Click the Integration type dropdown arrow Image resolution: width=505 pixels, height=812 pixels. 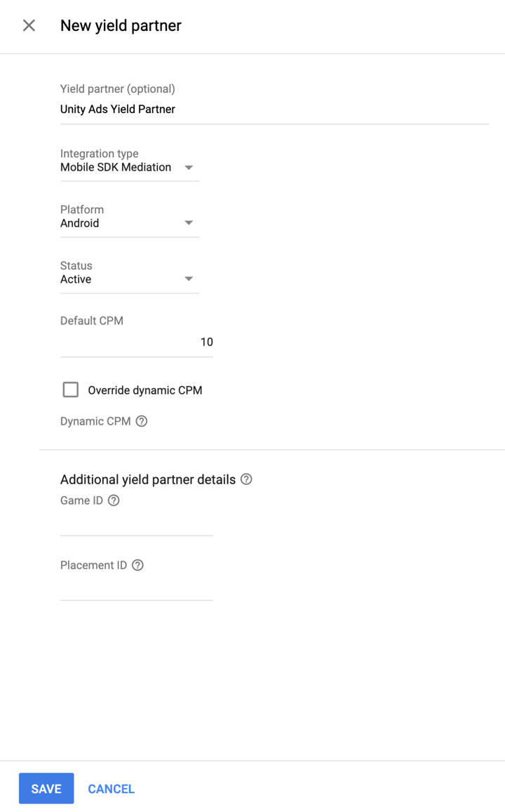189,168
